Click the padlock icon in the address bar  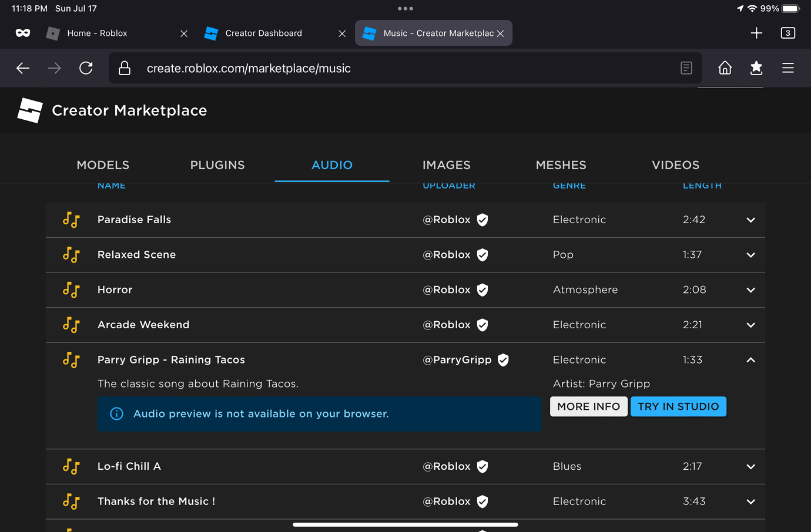(125, 68)
